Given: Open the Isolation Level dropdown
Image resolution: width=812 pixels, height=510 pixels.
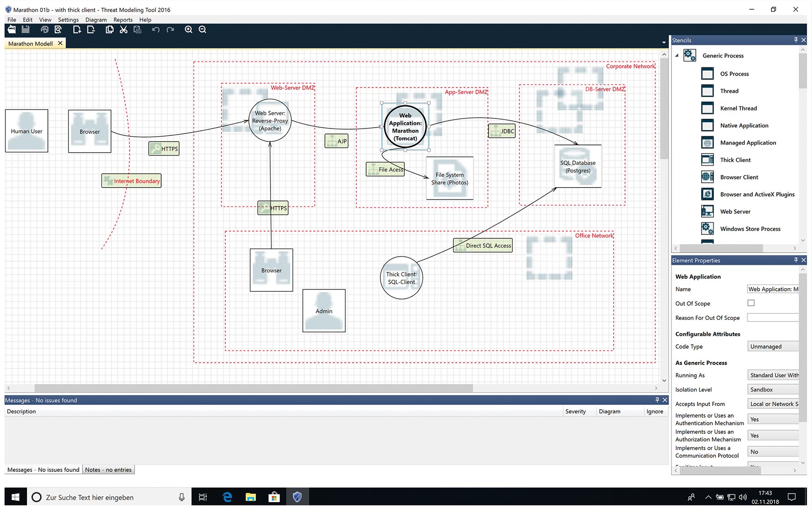Looking at the screenshot, I should pos(773,390).
